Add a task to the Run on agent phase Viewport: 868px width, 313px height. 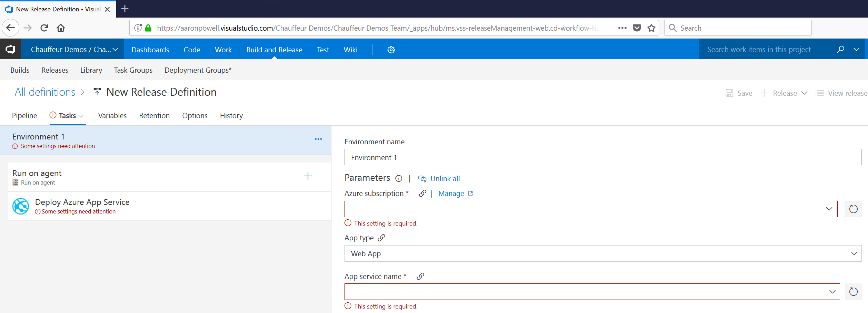(308, 176)
